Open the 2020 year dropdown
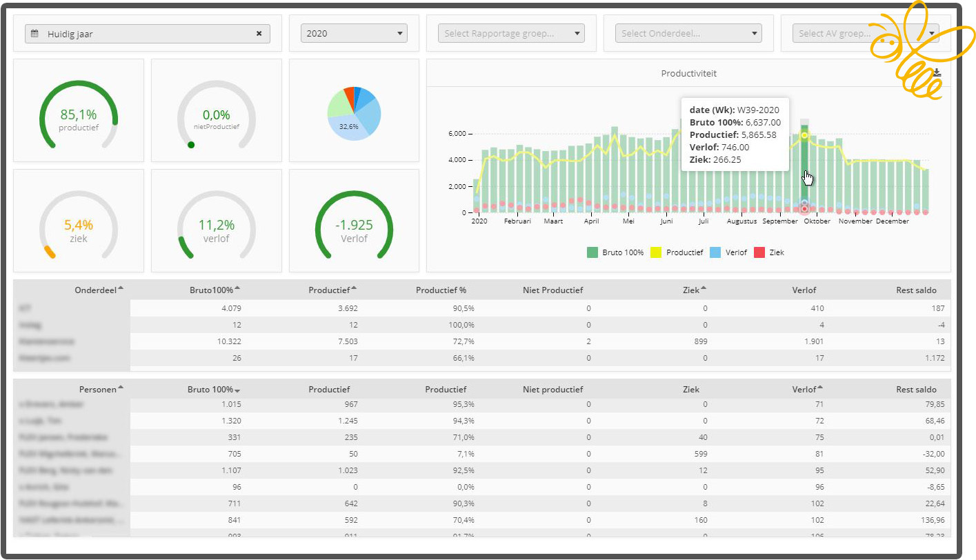This screenshot has height=560, width=976. tap(354, 33)
